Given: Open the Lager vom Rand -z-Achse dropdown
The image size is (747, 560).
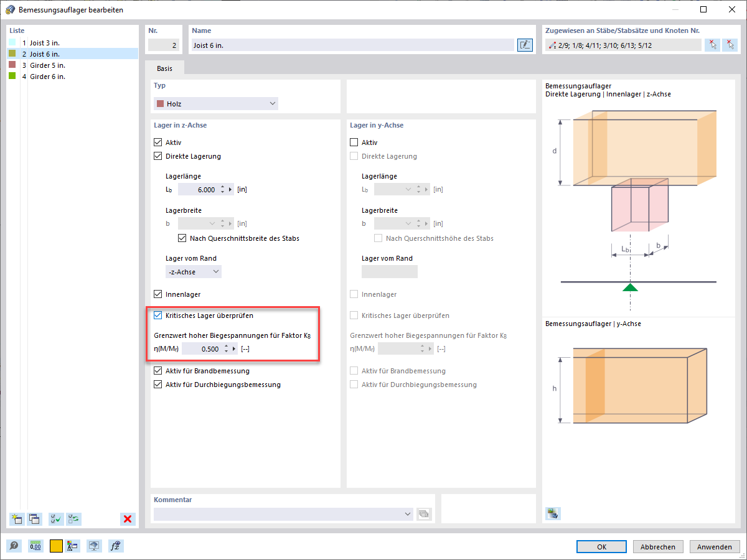Looking at the screenshot, I should pos(194,272).
